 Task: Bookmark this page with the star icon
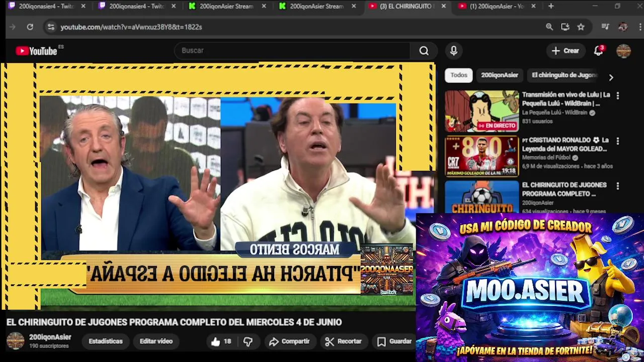(x=581, y=27)
